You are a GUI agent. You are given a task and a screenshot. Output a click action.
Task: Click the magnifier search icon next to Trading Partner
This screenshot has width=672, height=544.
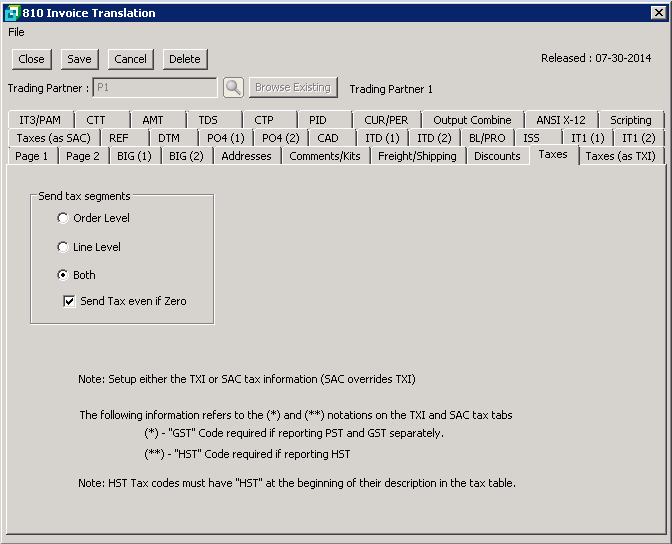233,88
